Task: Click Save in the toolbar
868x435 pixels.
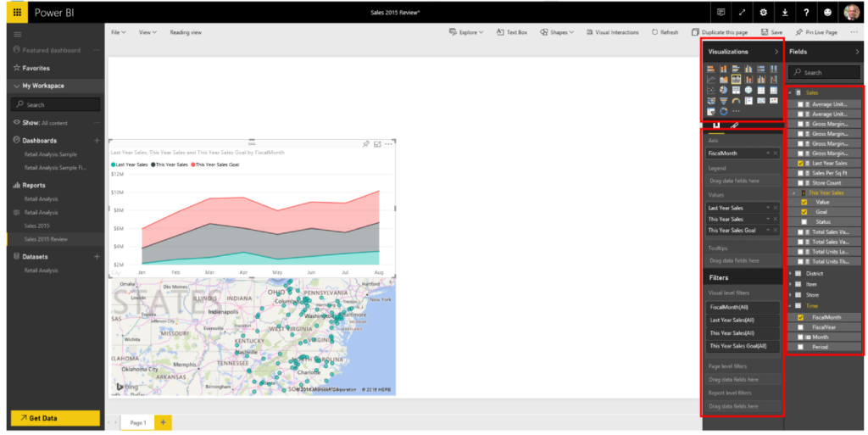Action: [771, 32]
